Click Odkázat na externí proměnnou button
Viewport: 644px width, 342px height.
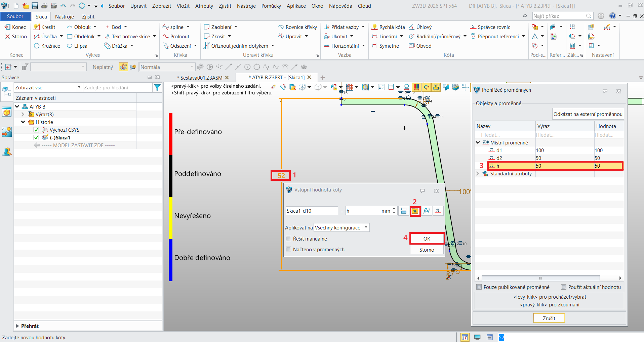[x=588, y=114]
